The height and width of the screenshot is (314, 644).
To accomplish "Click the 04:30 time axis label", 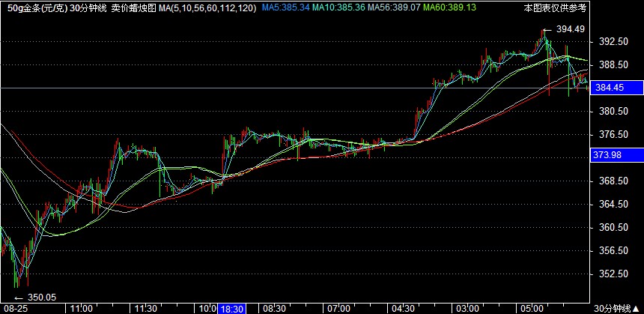I will pyautogui.click(x=403, y=309).
